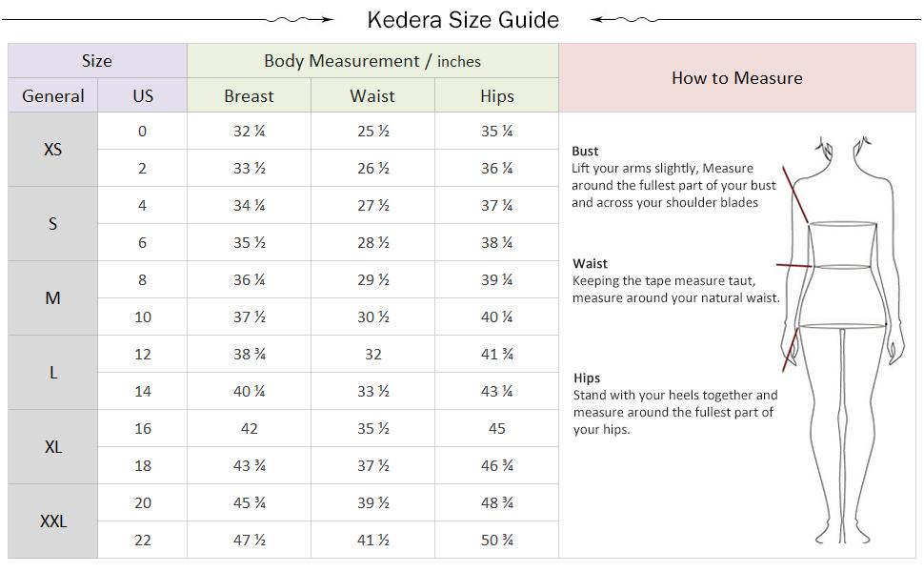924x572 pixels.
Task: Select the XS general size cell
Action: 53,150
